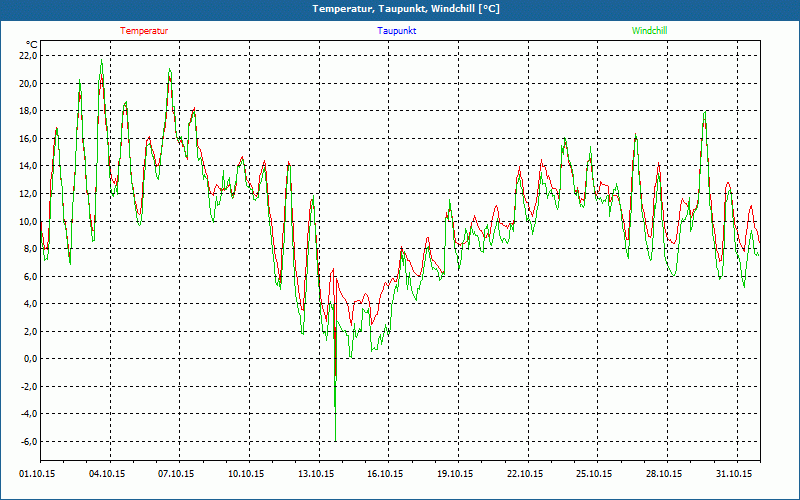The height and width of the screenshot is (500, 800).
Task: Click the 4,0 y-axis value
Action: [31, 304]
